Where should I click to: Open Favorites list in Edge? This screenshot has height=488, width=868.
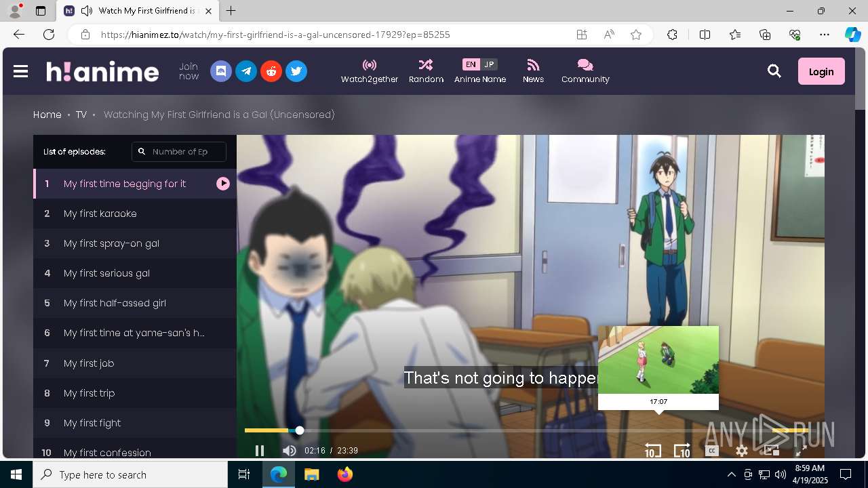click(x=735, y=35)
